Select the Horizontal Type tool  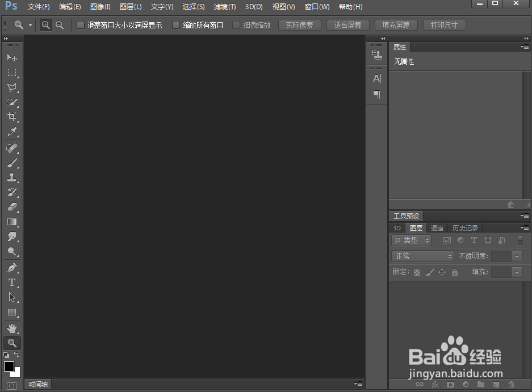(12, 282)
